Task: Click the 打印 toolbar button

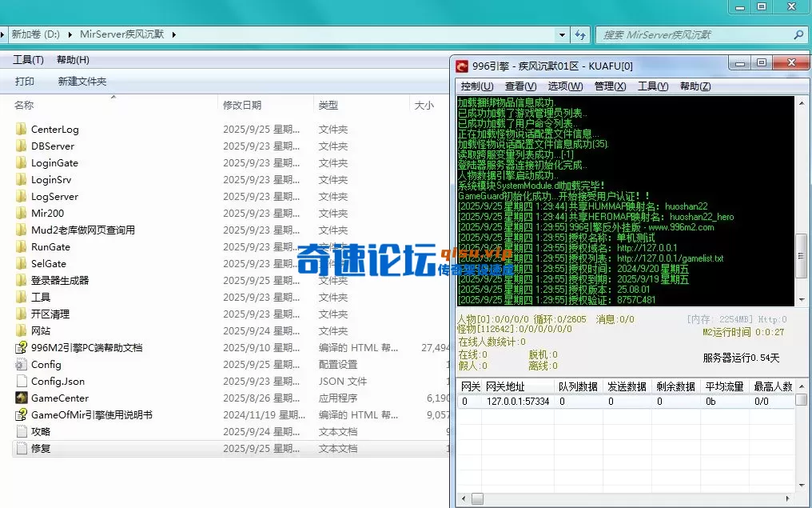Action: pyautogui.click(x=25, y=82)
